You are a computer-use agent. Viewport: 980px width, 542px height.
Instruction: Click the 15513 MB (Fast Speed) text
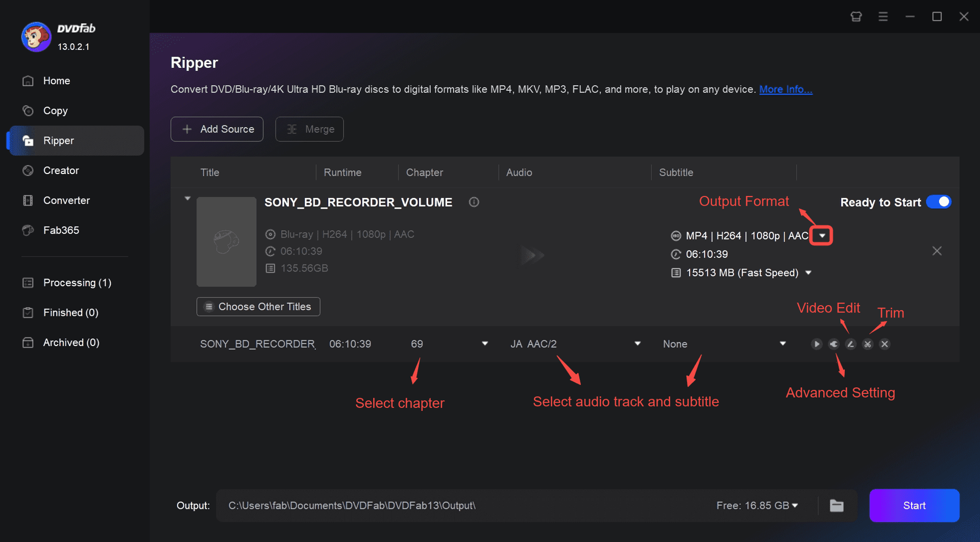pos(742,273)
